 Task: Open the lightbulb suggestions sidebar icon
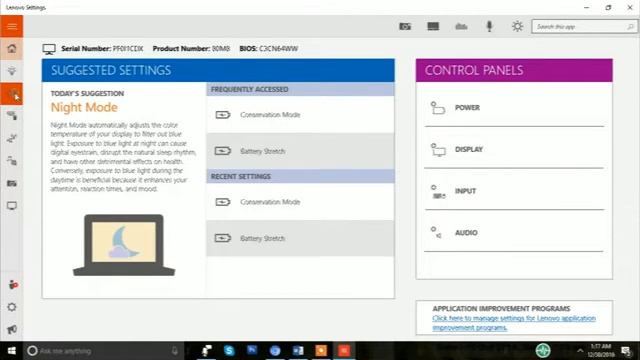(x=12, y=71)
